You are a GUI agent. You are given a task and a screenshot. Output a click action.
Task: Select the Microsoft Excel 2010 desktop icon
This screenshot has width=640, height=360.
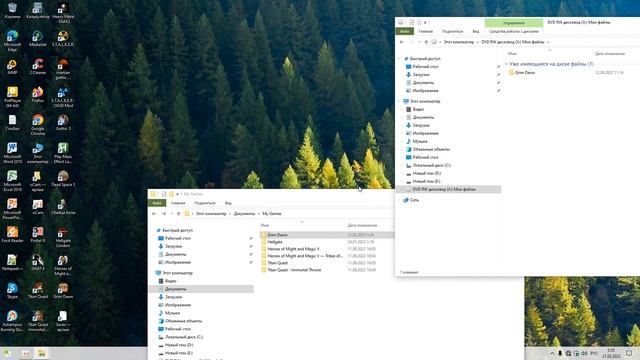12,181
